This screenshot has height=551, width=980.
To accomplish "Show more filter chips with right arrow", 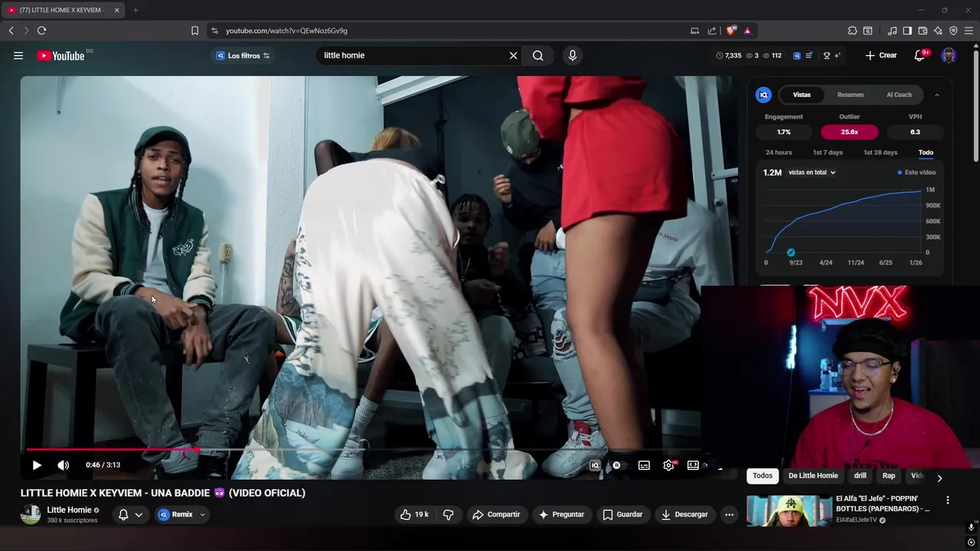I will [939, 478].
